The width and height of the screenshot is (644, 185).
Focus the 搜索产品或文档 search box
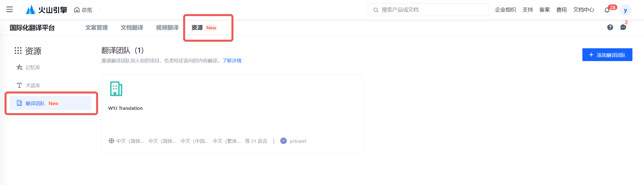coord(428,10)
